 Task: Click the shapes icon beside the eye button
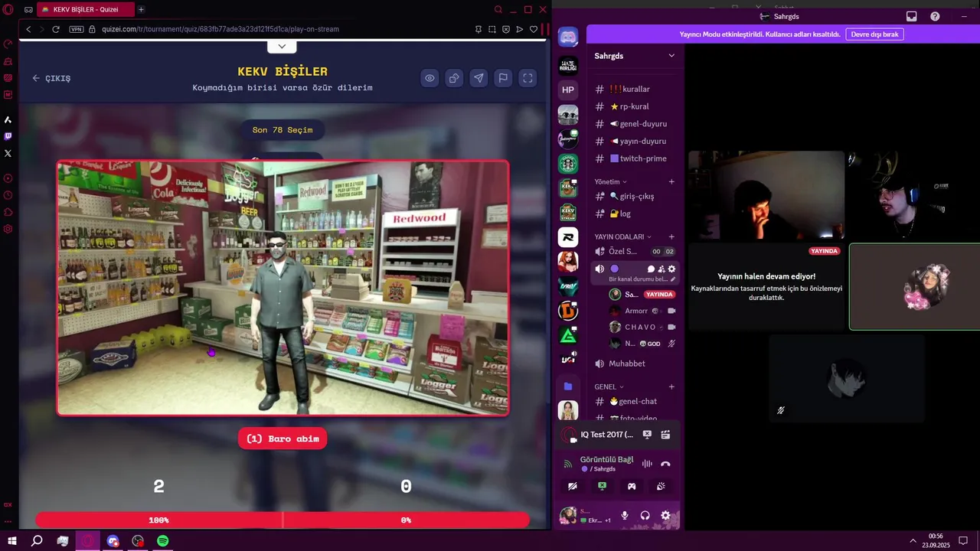(x=454, y=78)
